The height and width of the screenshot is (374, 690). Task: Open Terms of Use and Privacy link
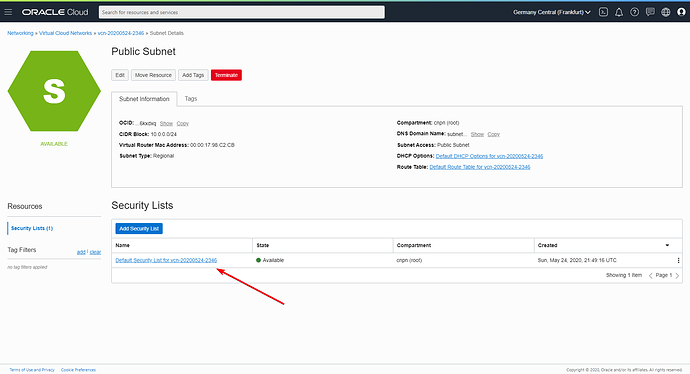tap(32, 370)
